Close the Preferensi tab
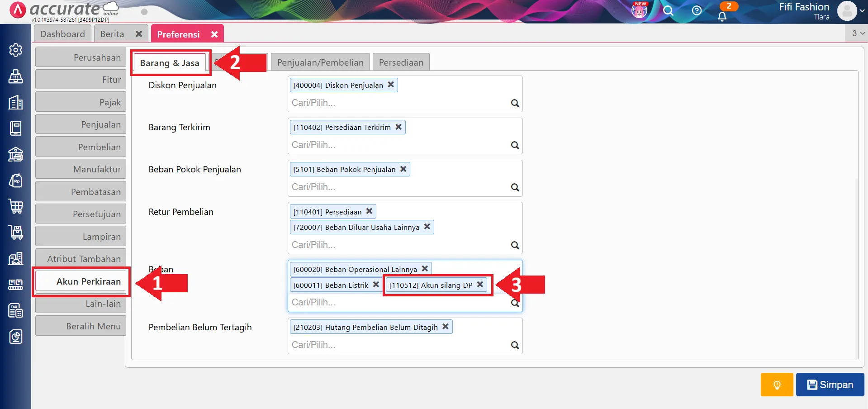The image size is (868, 409). pos(214,34)
